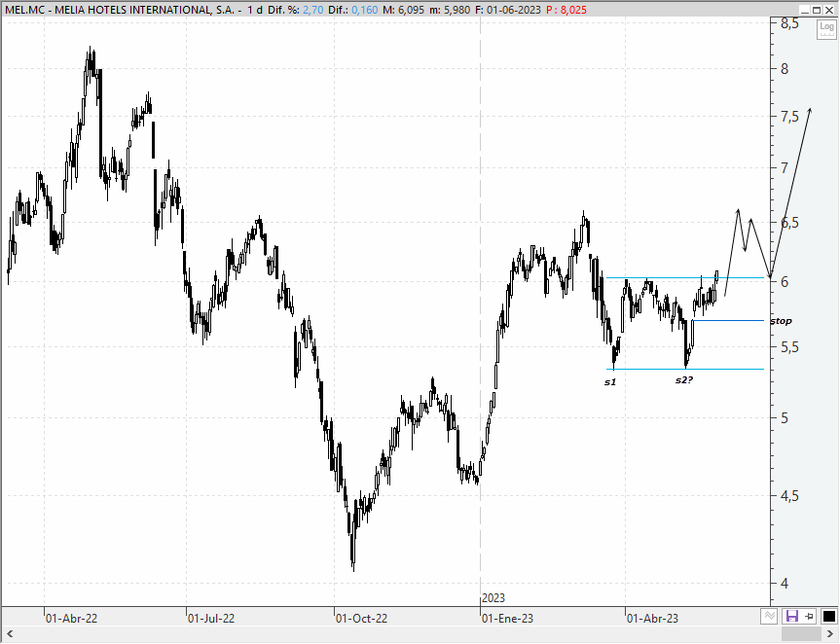Click the s1 annotation label
This screenshot has height=644, width=840.
tap(610, 382)
